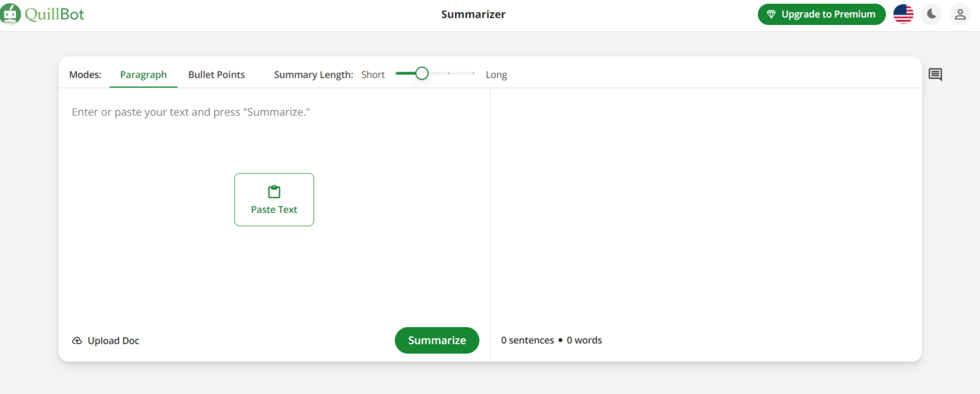The height and width of the screenshot is (394, 980).
Task: Click the summary length slider handle
Action: (421, 73)
